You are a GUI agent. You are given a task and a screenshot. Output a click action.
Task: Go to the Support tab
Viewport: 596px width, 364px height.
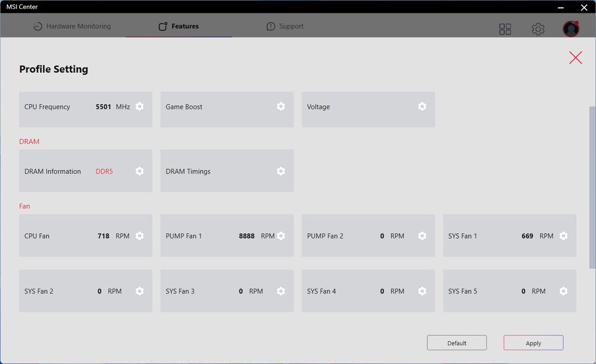click(x=285, y=26)
